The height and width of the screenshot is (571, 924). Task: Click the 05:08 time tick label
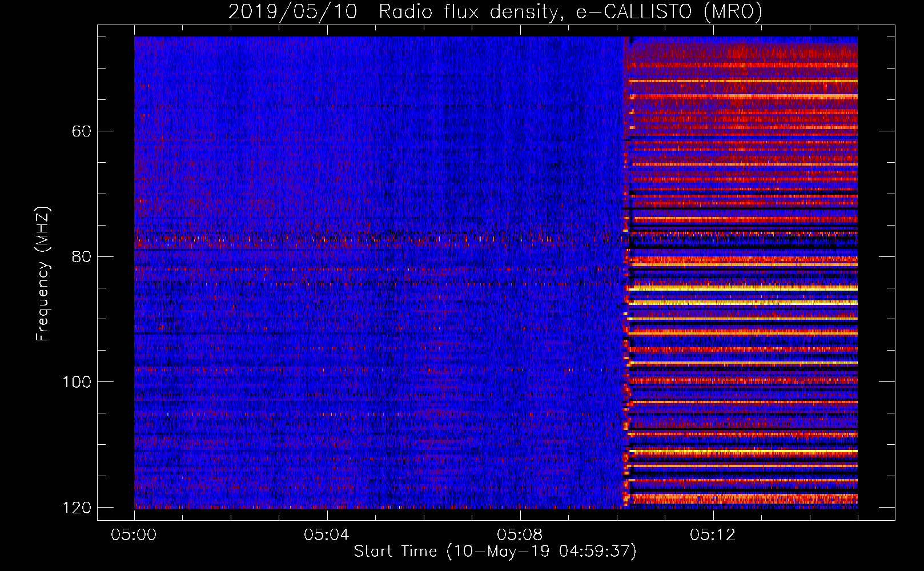coord(520,535)
